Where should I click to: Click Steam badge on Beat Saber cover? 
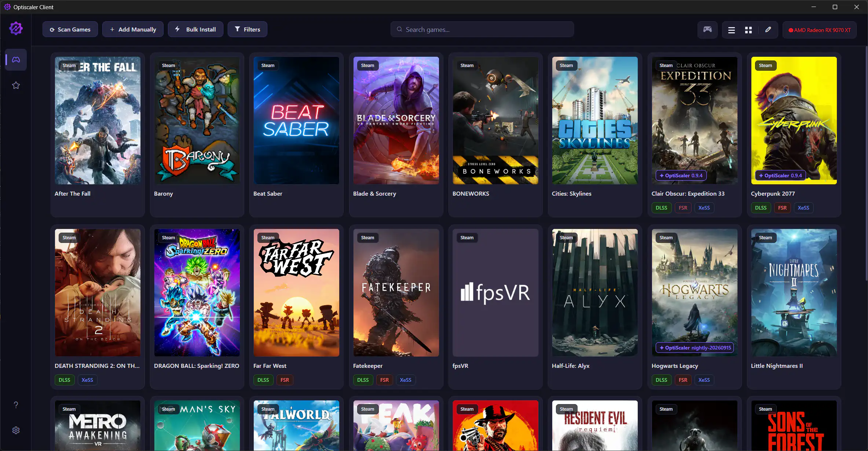(x=268, y=65)
